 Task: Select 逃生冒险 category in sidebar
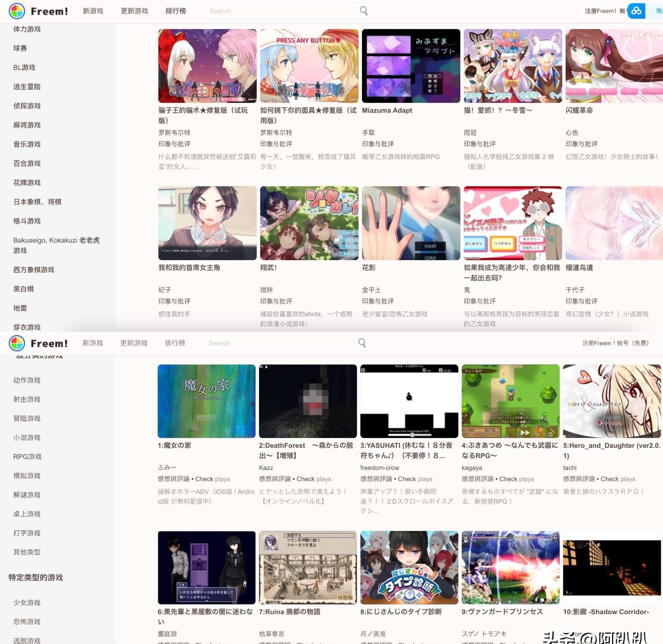tap(27, 86)
